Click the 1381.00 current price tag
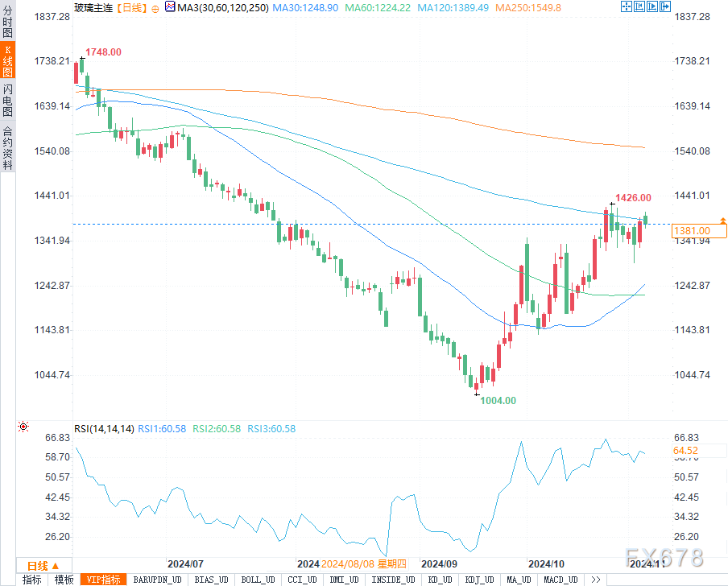The width and height of the screenshot is (728, 586). [692, 231]
